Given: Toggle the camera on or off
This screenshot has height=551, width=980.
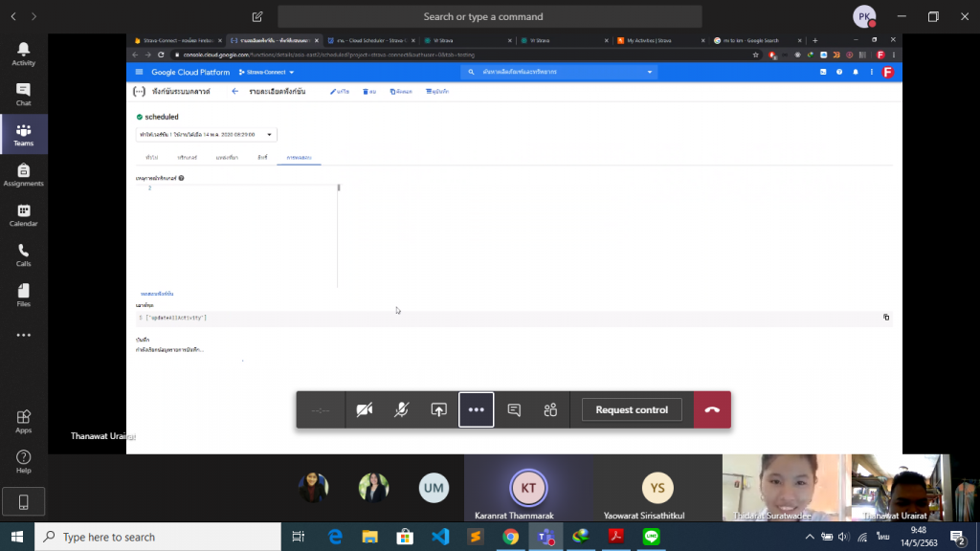Looking at the screenshot, I should (365, 409).
